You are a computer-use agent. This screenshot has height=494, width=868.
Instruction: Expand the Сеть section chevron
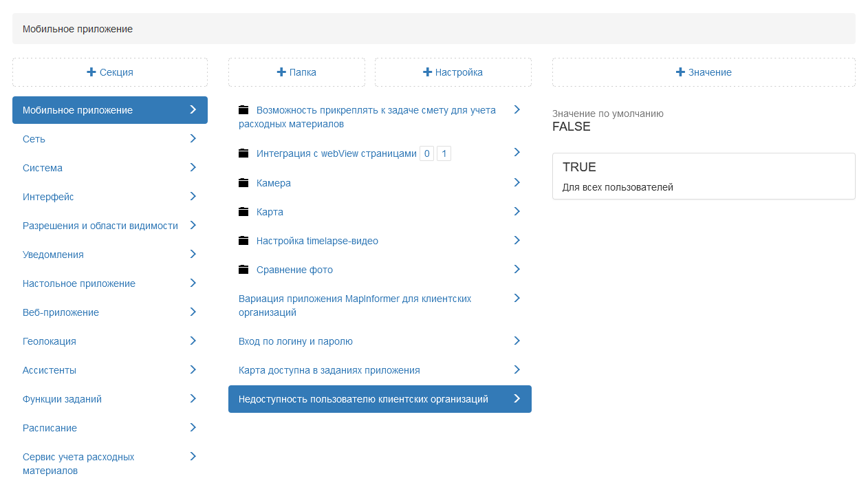pyautogui.click(x=193, y=138)
